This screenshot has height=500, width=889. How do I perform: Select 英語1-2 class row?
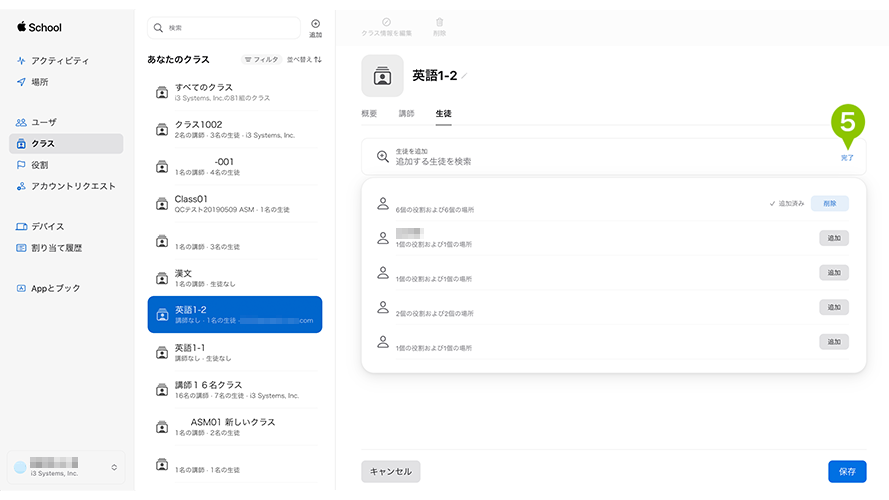pos(235,314)
